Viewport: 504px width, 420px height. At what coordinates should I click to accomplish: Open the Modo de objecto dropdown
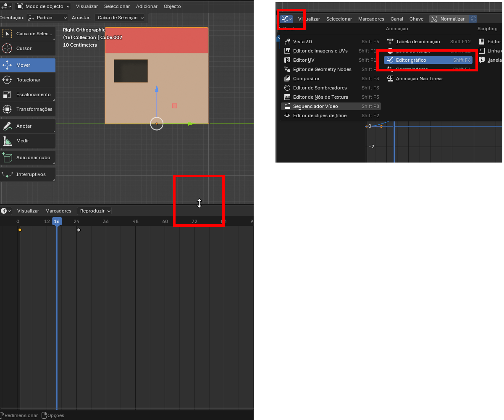[x=43, y=6]
